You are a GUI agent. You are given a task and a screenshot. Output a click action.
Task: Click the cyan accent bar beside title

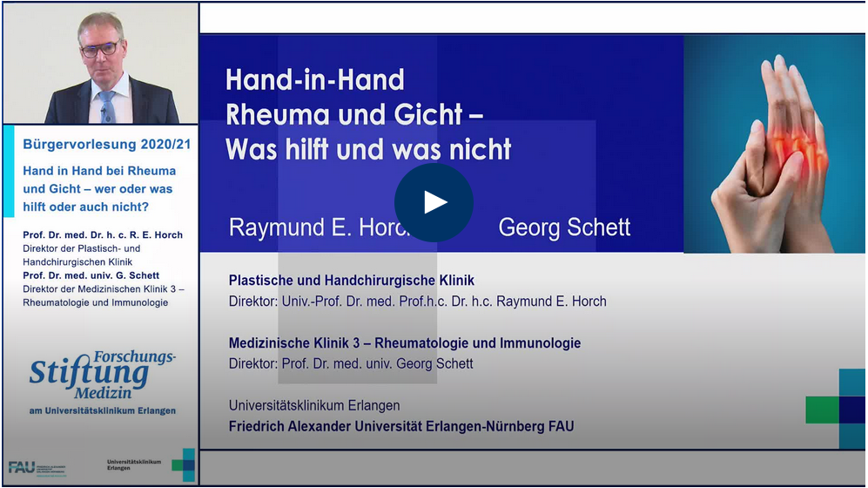click(x=9, y=171)
